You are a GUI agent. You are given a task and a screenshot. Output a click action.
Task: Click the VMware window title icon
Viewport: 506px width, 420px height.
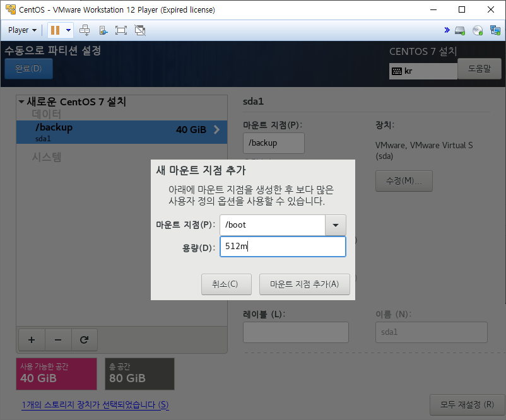point(11,9)
